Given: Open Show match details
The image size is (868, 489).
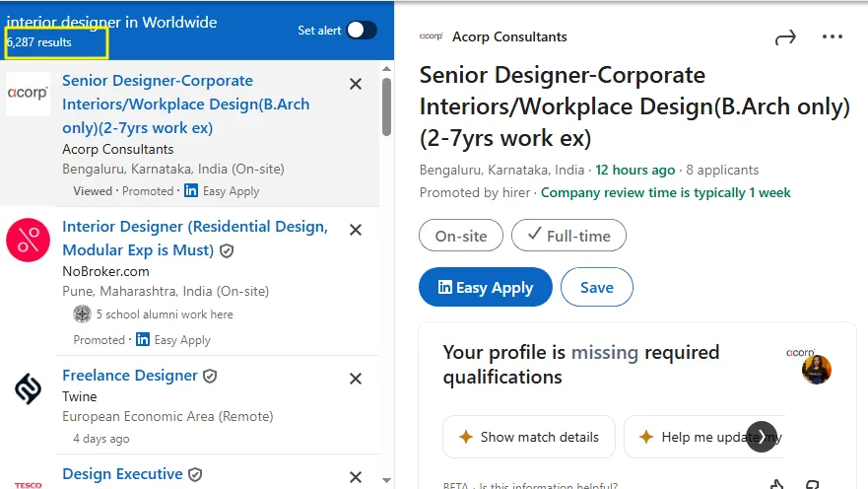Looking at the screenshot, I should tap(528, 437).
